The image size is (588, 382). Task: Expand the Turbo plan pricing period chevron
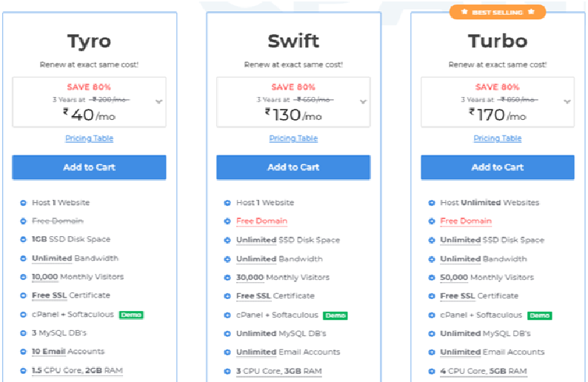567,101
